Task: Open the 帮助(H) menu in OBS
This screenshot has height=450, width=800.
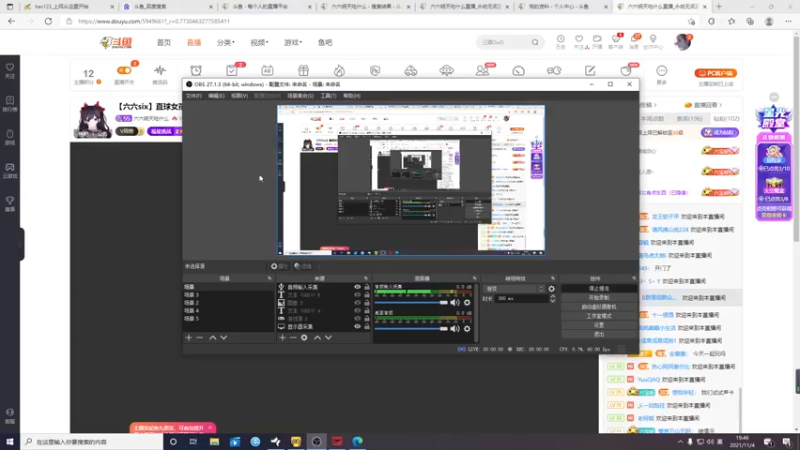Action: 352,96
